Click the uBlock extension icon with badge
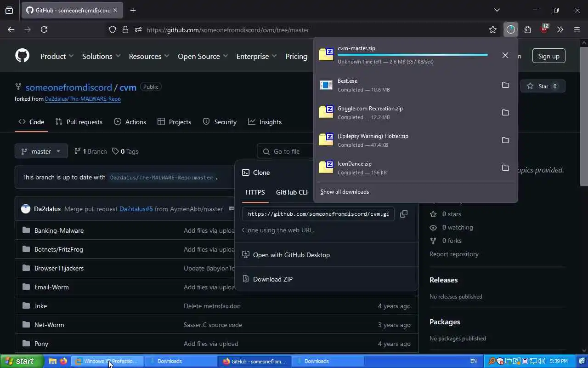 [x=544, y=29]
